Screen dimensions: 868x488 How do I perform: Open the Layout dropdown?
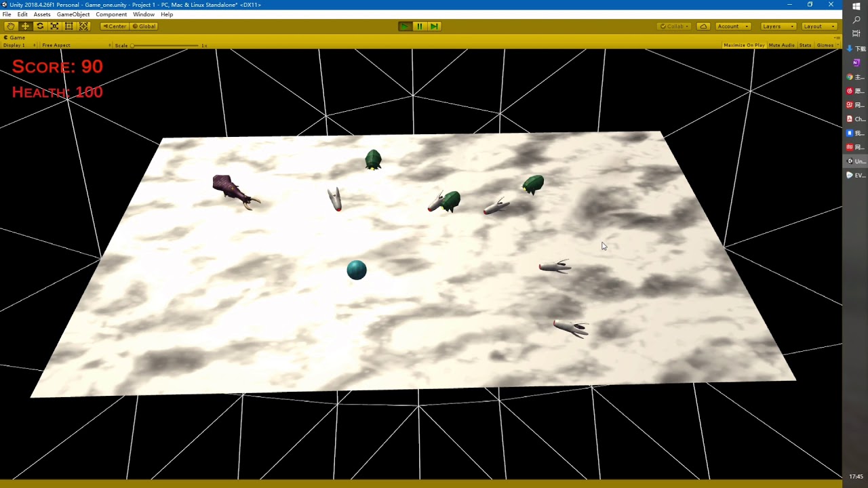tap(818, 26)
